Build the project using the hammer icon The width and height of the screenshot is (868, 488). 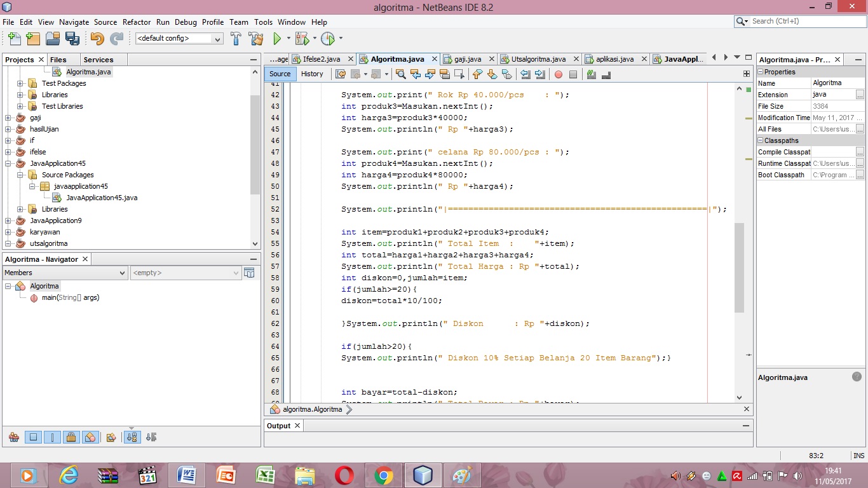[235, 39]
